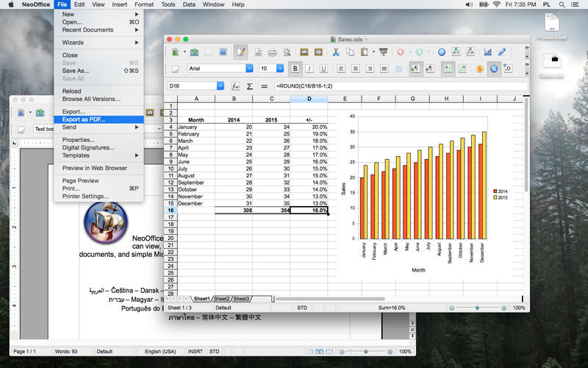Select the Format Paintbrush tool
Viewport: 588px width, 368px height.
point(383,52)
